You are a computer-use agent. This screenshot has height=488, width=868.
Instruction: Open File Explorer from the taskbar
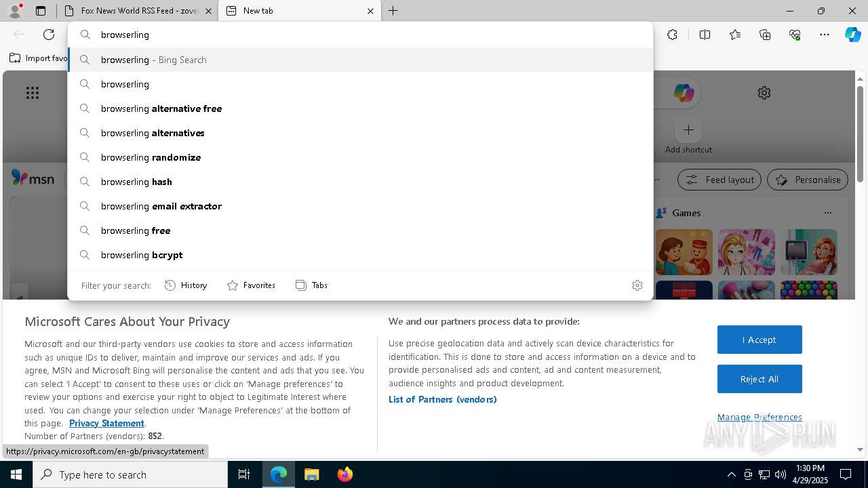[311, 474]
